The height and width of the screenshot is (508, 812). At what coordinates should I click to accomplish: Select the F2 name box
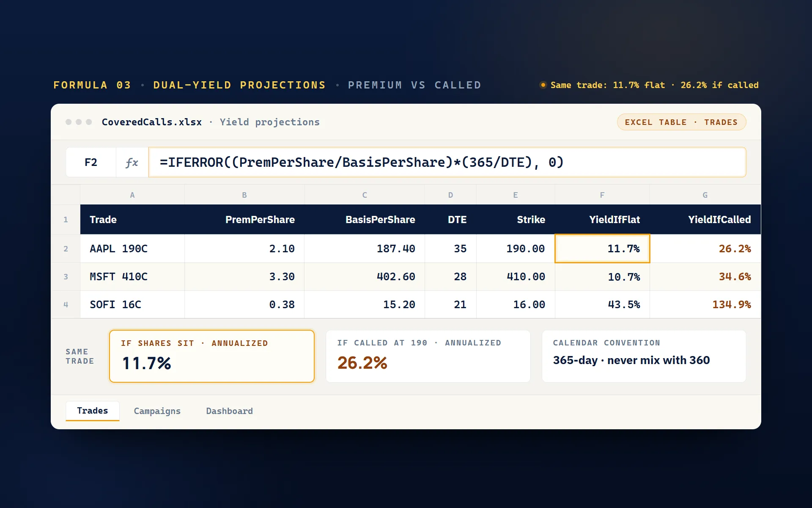91,162
